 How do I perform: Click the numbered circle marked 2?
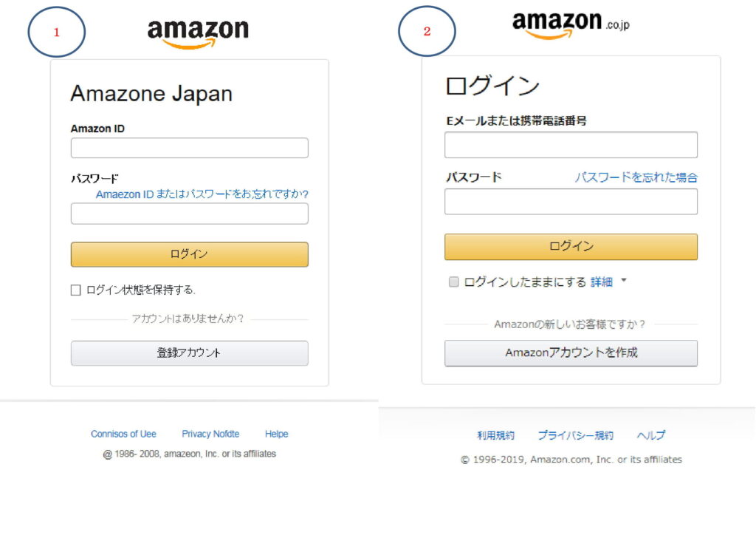point(427,33)
